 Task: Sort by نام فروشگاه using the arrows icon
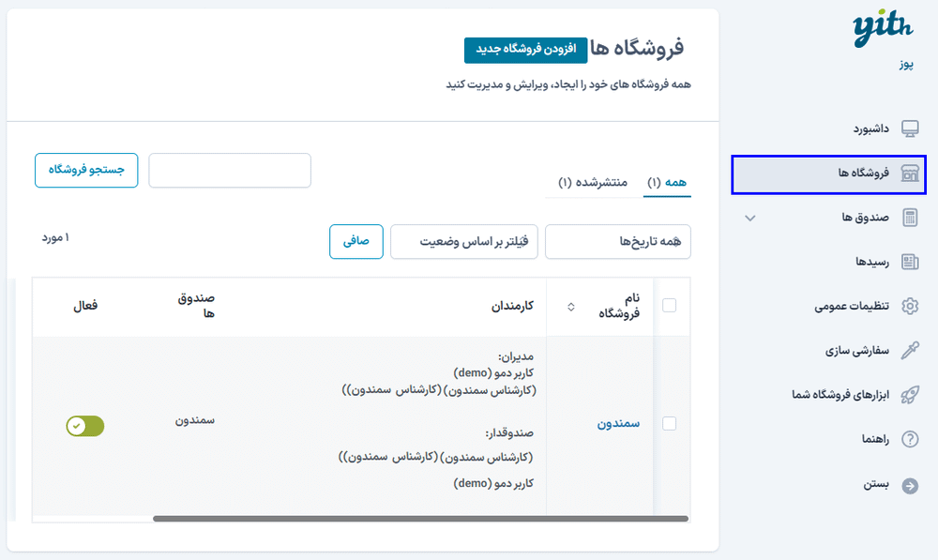point(570,307)
